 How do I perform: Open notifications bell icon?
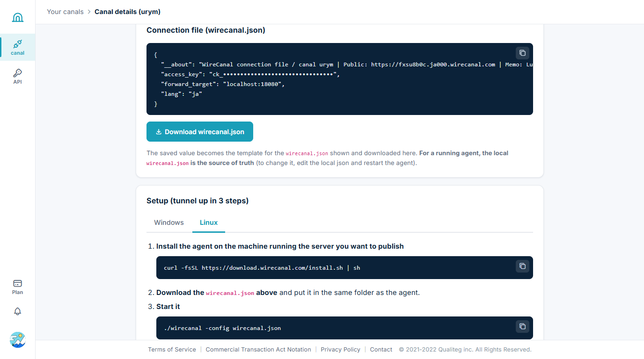click(x=17, y=311)
